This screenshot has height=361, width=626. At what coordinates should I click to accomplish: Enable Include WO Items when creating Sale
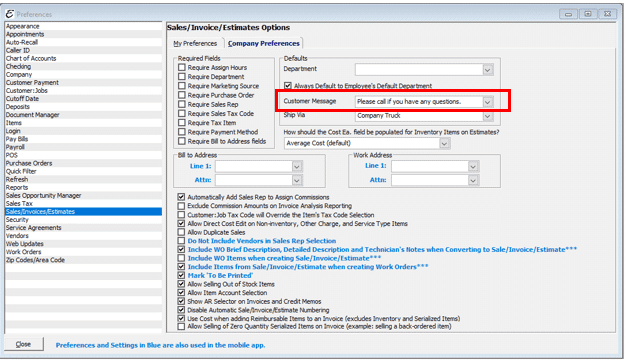pyautogui.click(x=181, y=258)
